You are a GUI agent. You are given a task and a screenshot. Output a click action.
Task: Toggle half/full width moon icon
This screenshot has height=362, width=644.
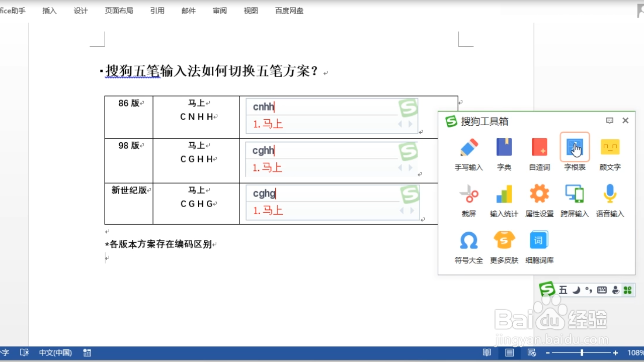click(577, 290)
